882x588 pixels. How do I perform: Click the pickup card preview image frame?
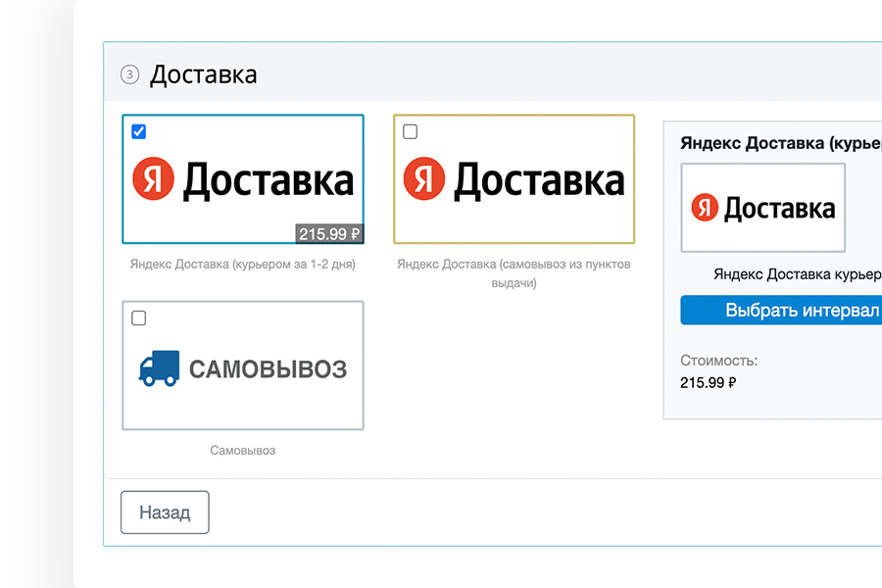(x=514, y=178)
